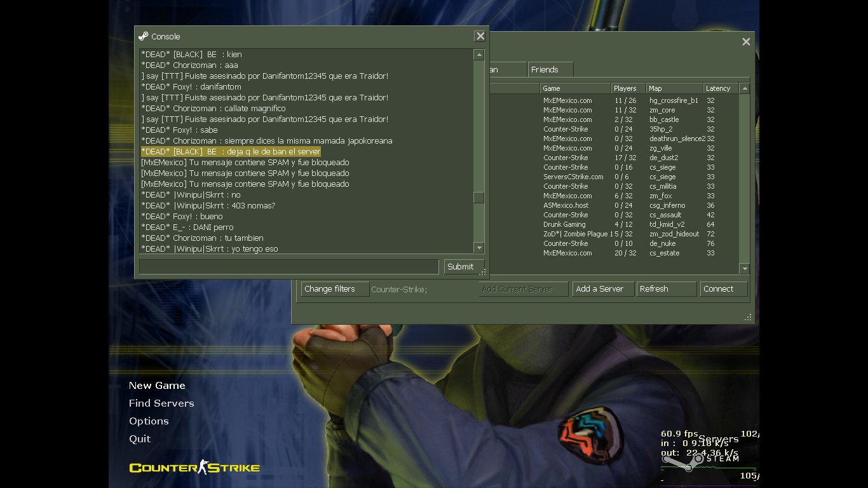The image size is (868, 488).
Task: Click the Console window resize grip
Action: tap(484, 273)
